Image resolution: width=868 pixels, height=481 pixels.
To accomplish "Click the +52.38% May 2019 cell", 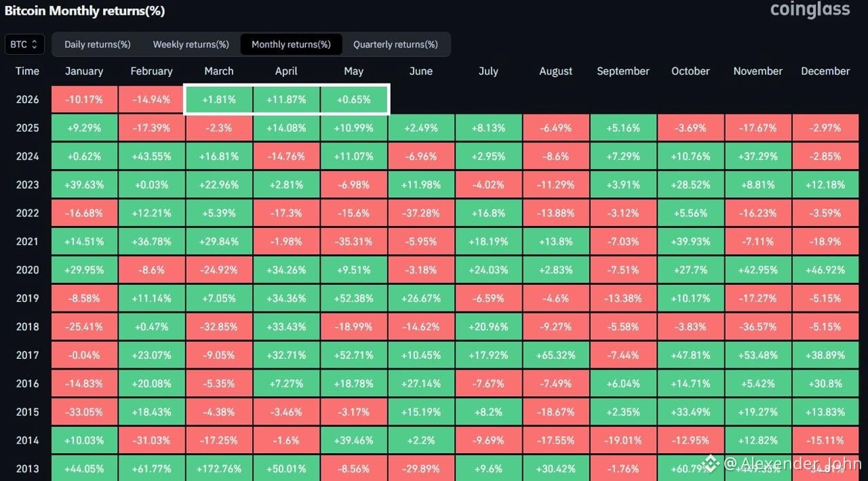I will pos(354,299).
